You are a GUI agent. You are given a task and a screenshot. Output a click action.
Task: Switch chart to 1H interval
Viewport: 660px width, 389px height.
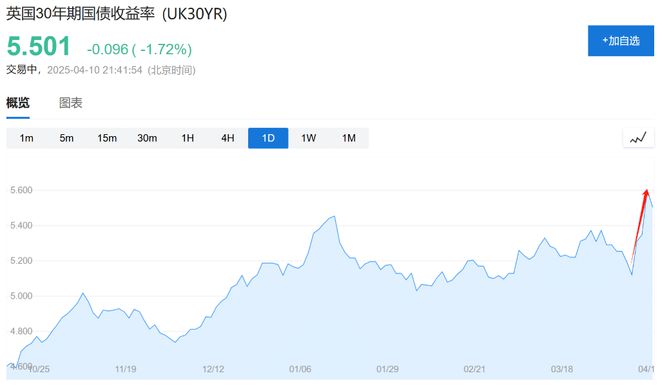187,138
